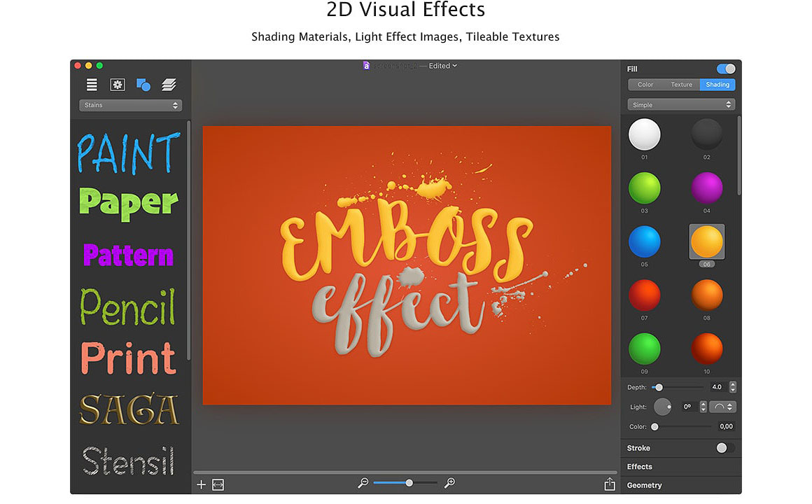Image resolution: width=812 pixels, height=504 pixels.
Task: Click the styles list scrollbar
Action: point(188,240)
